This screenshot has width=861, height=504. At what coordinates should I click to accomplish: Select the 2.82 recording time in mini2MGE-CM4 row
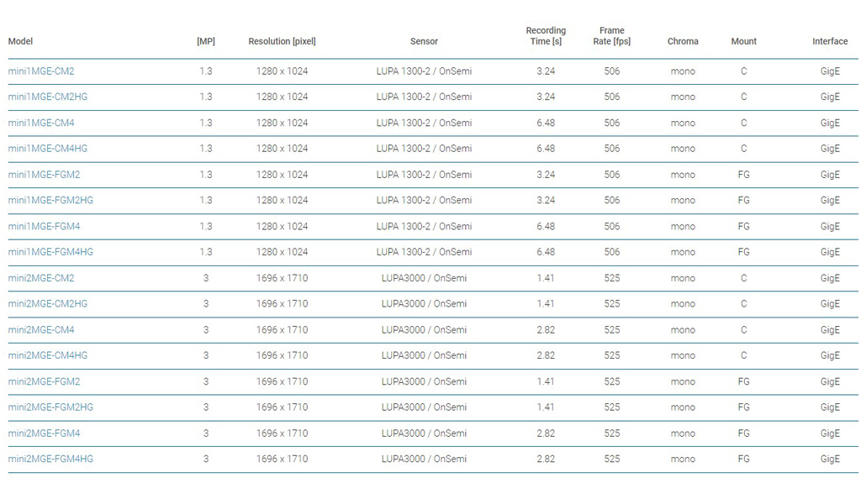coord(546,330)
